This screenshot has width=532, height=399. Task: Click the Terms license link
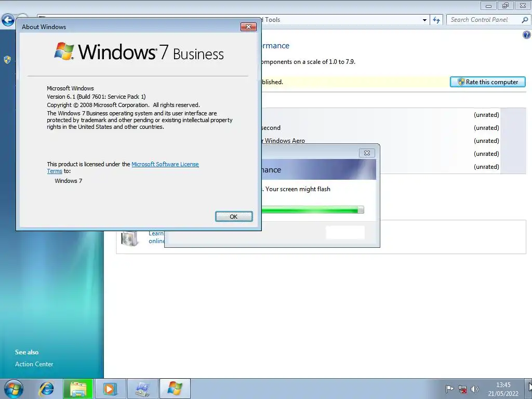pyautogui.click(x=54, y=171)
